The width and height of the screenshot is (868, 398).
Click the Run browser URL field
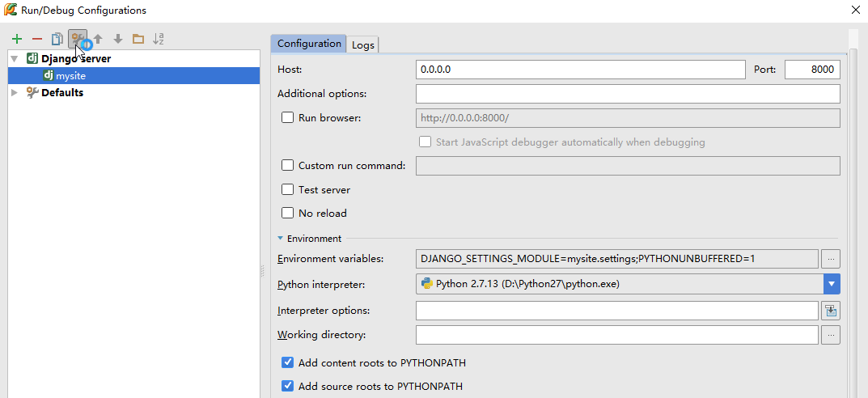click(x=628, y=118)
